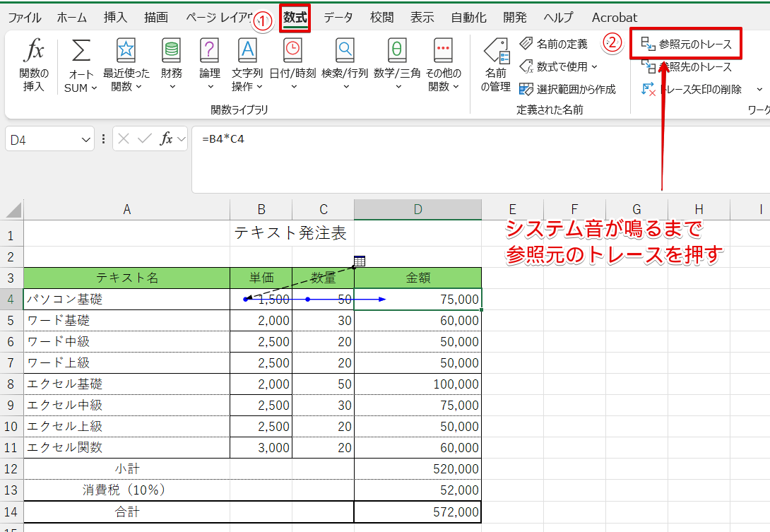
Task: Switch to the 開発 tab
Action: click(515, 18)
